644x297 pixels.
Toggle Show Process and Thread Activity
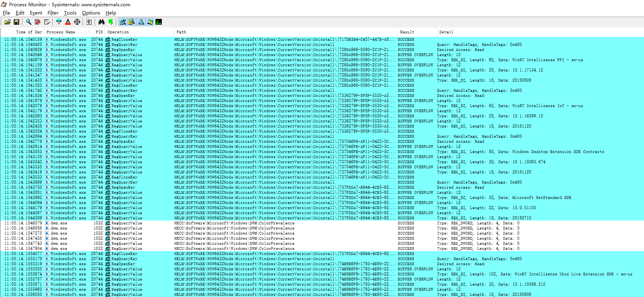tap(150, 22)
